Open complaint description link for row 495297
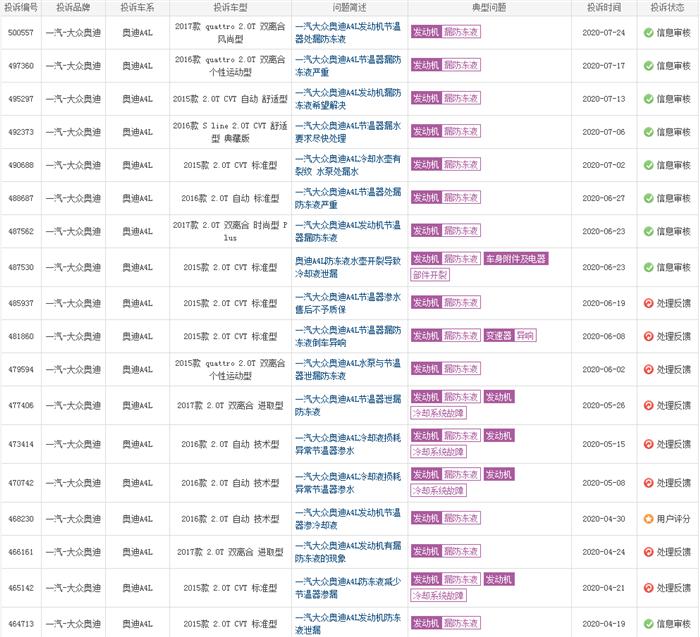The width and height of the screenshot is (700, 637). pyautogui.click(x=348, y=99)
